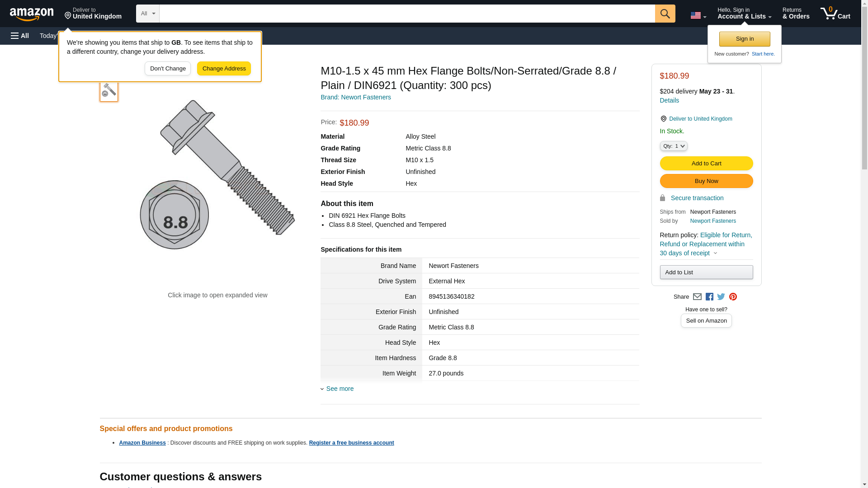Viewport: 868px width, 488px height.
Task: Open the country flag language selector
Action: (698, 15)
